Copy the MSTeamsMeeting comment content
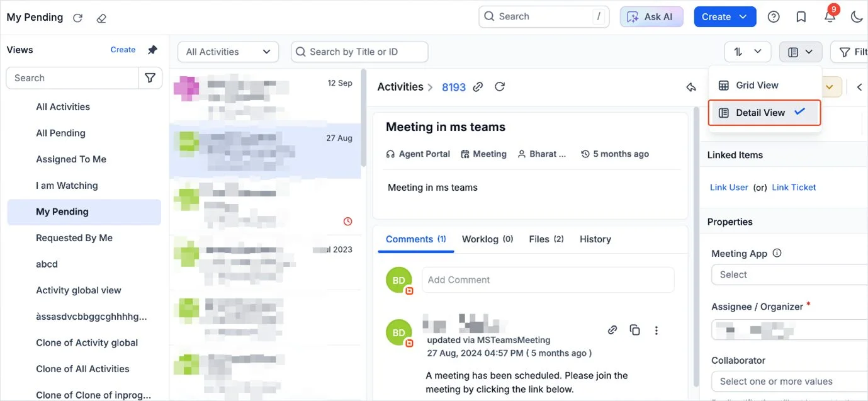Image resolution: width=868 pixels, height=401 pixels. [x=634, y=330]
